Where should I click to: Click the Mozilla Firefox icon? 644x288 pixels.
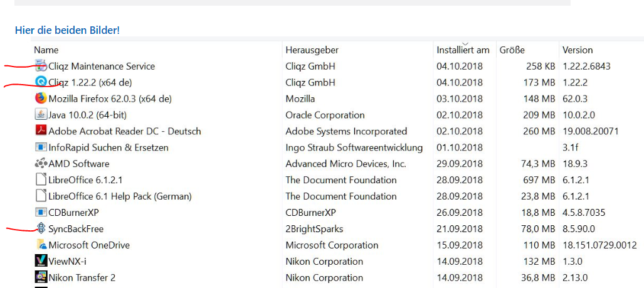(41, 99)
